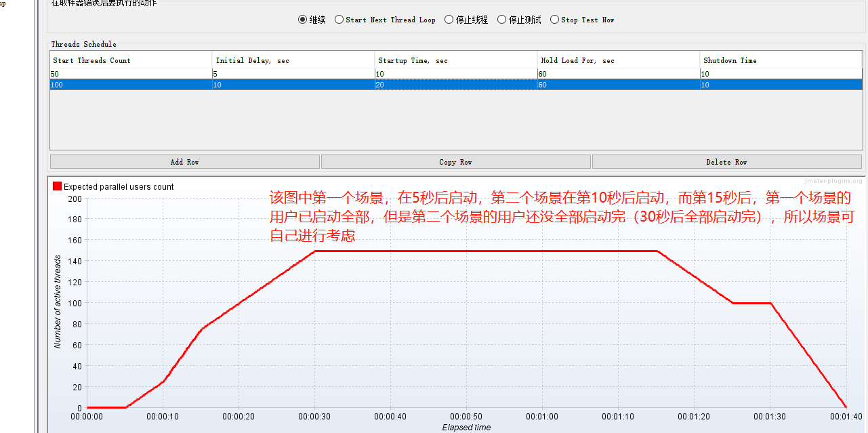
Task: Select the Start Next Thread Loop radio button
Action: click(x=339, y=19)
